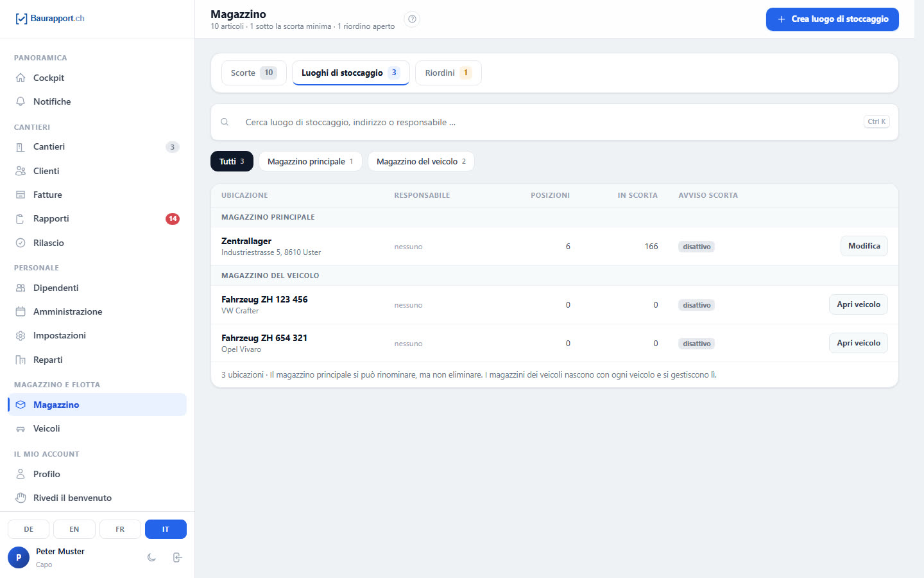Image resolution: width=924 pixels, height=578 pixels.
Task: Navigate to Clienti
Action: [x=97, y=171]
